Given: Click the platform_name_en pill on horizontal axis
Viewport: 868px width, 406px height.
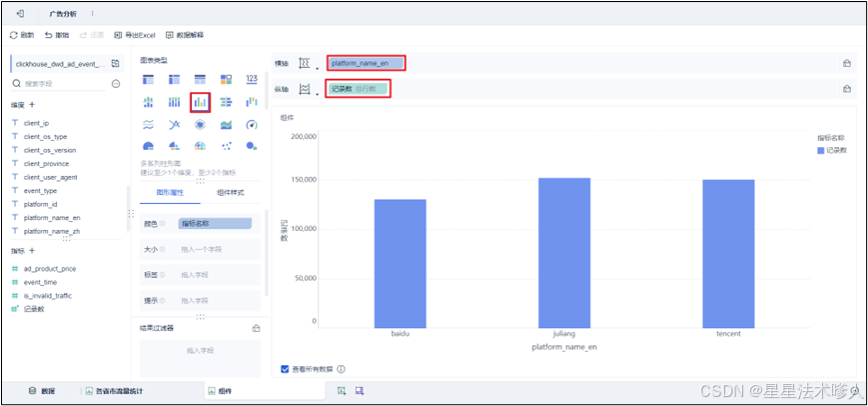Looking at the screenshot, I should tap(366, 63).
